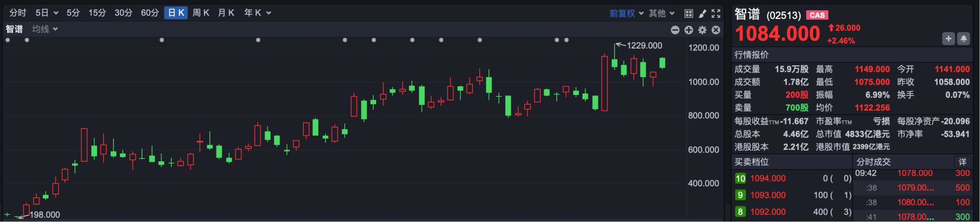Click the 成交额 value 1.78亿
The width and height of the screenshot is (980, 222).
(796, 82)
